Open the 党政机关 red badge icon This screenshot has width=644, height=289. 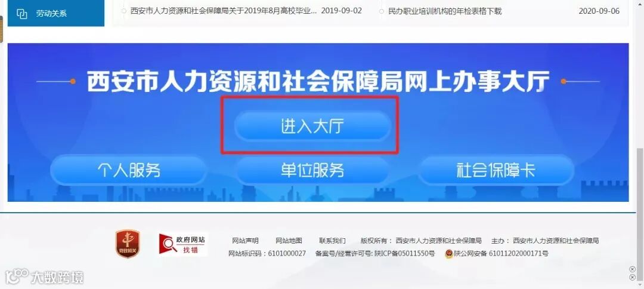click(x=128, y=244)
